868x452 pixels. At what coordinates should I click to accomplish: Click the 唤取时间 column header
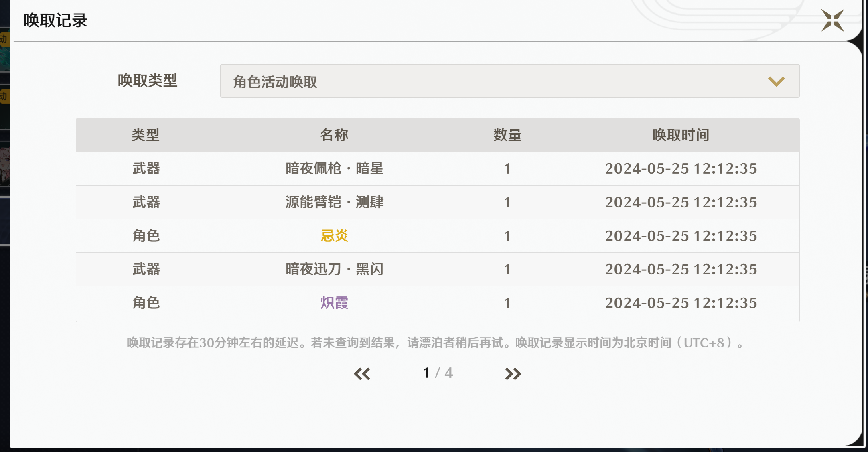[681, 135]
